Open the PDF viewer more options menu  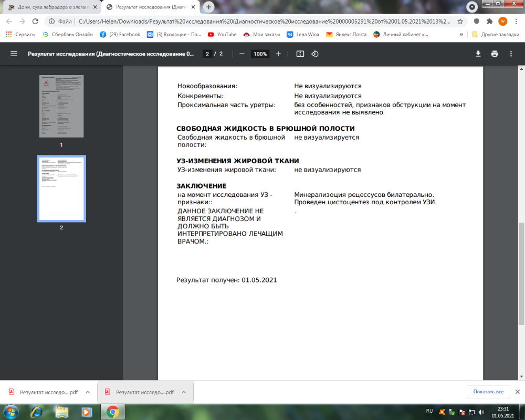point(510,54)
